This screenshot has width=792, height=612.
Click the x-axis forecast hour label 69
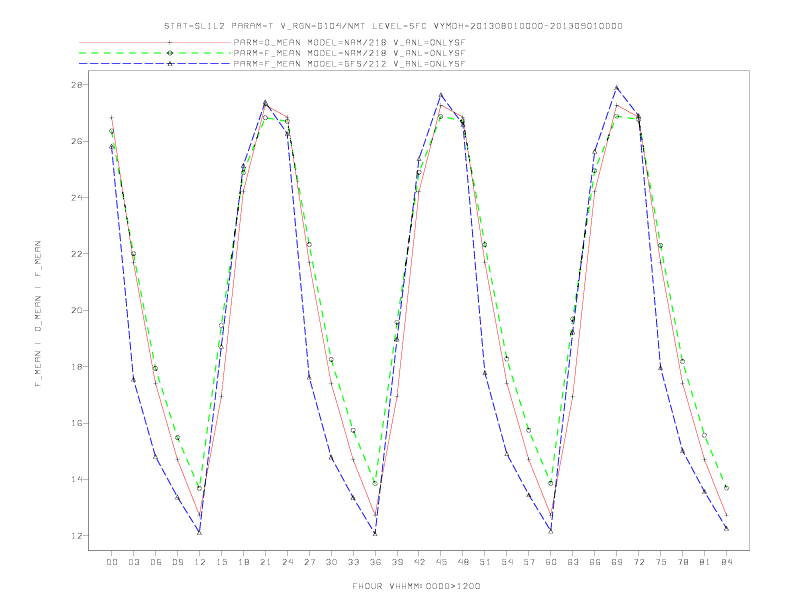coord(617,562)
